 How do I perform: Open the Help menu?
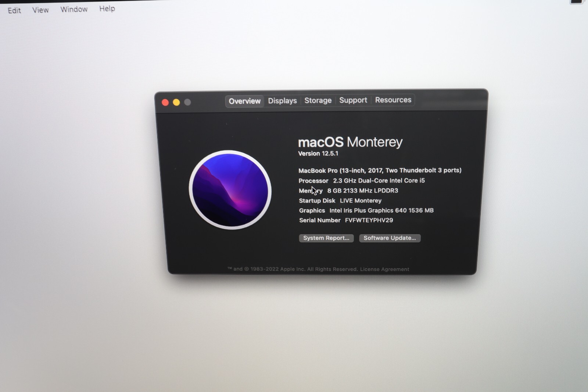pyautogui.click(x=107, y=8)
